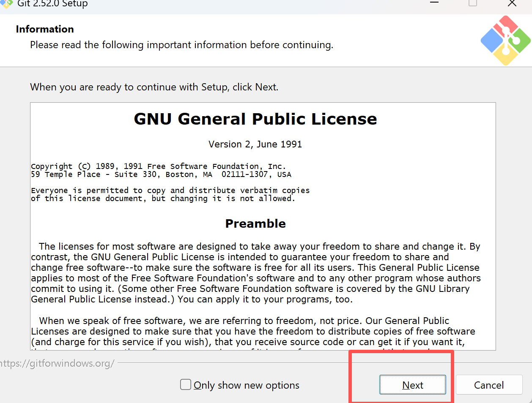This screenshot has height=403, width=532.
Task: Click the Next button
Action: [x=412, y=385]
